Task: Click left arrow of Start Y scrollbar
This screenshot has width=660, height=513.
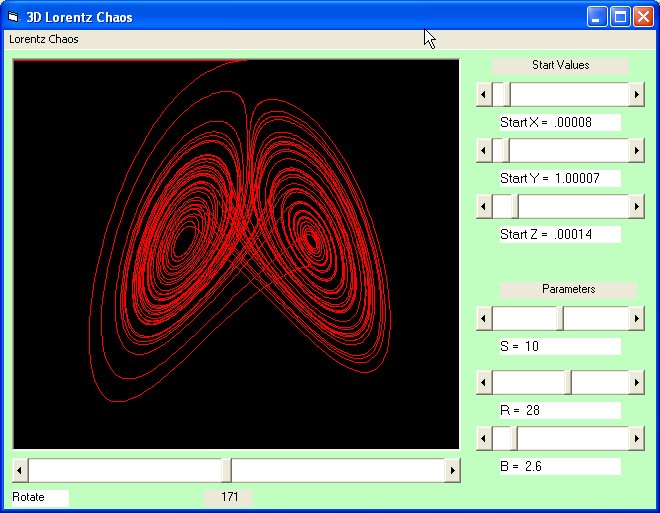Action: [x=484, y=150]
